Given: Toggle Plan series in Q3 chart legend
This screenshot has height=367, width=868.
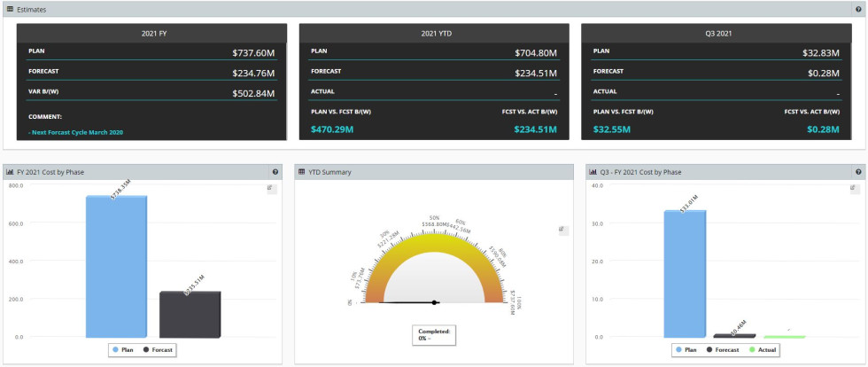Looking at the screenshot, I should [x=685, y=350].
